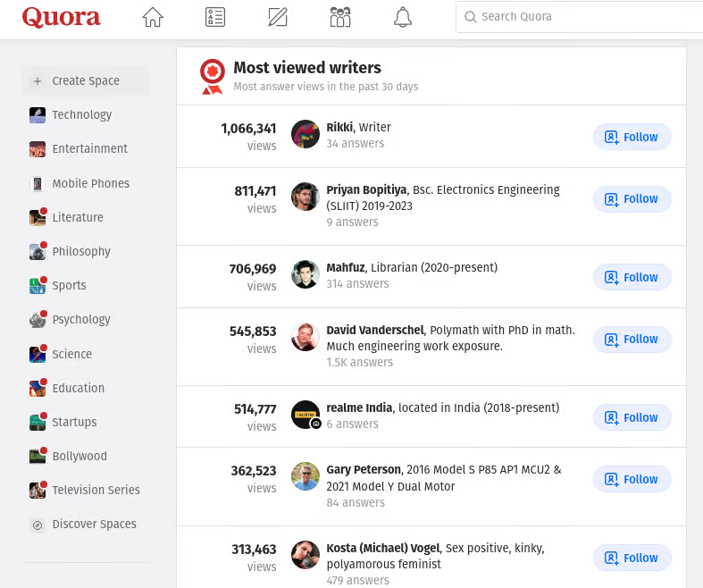Select the Entertainment sidebar label
703x588 pixels.
point(89,149)
